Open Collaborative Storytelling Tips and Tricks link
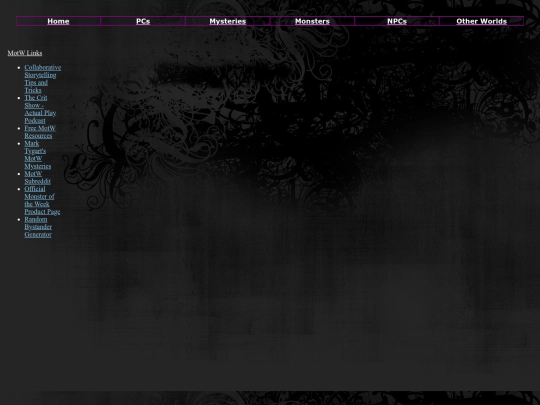 point(42,79)
